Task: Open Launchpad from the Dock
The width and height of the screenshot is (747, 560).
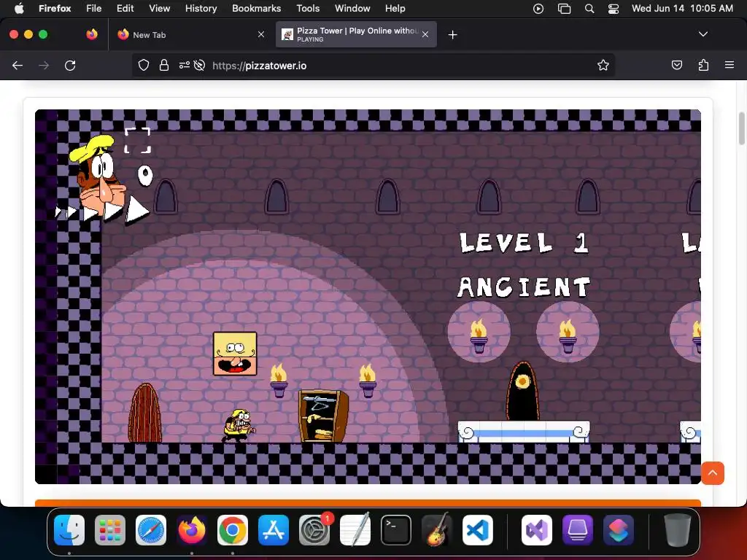Action: [x=110, y=530]
